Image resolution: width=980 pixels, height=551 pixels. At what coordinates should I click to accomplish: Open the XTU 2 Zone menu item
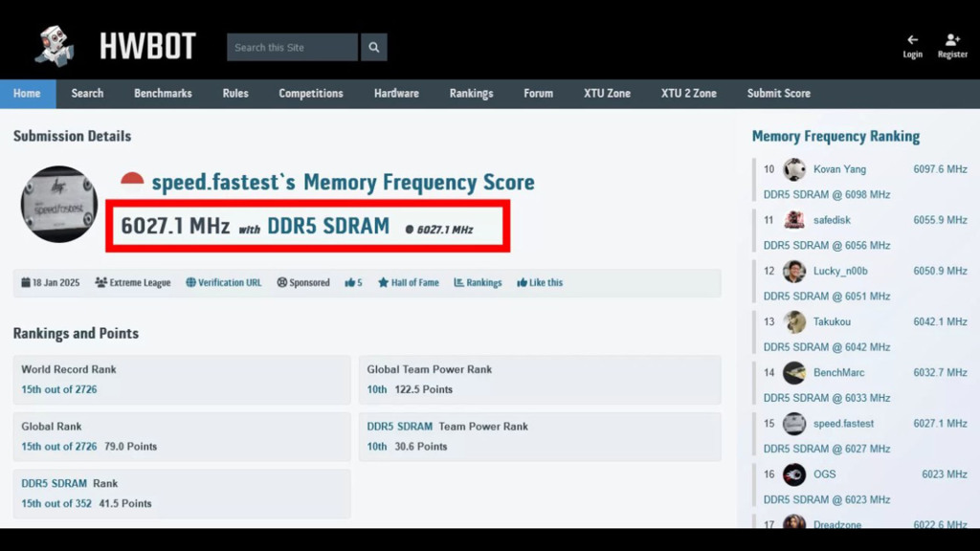[689, 94]
